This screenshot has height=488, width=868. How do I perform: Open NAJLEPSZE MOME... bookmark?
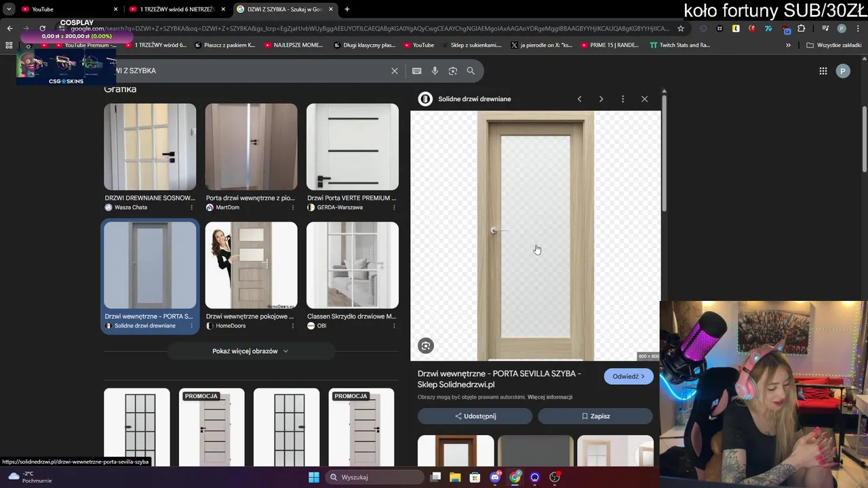[x=293, y=45]
